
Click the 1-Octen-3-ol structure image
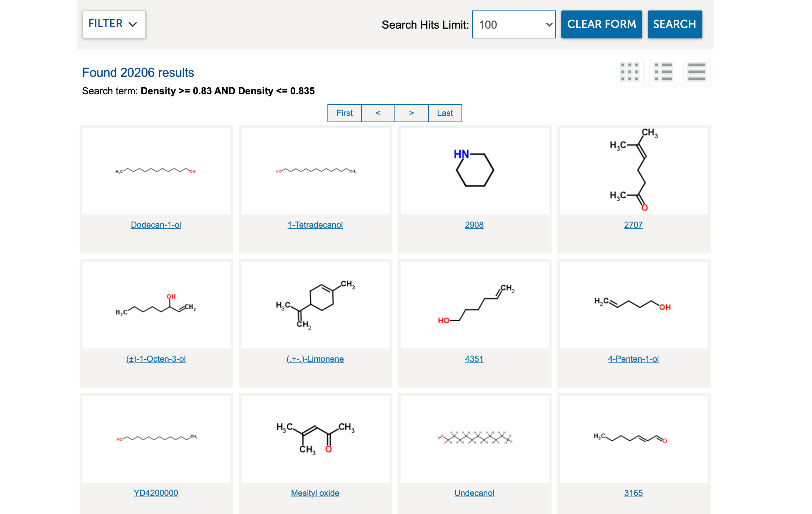[156, 305]
